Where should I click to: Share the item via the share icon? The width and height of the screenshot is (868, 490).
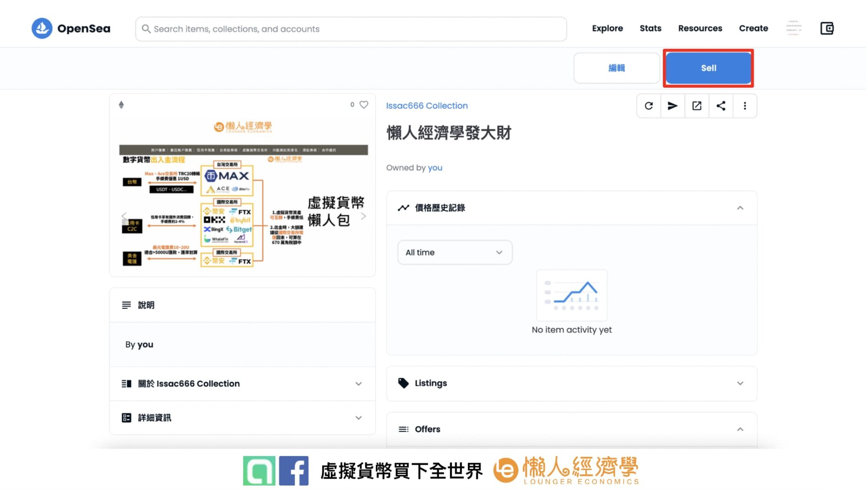pos(721,106)
